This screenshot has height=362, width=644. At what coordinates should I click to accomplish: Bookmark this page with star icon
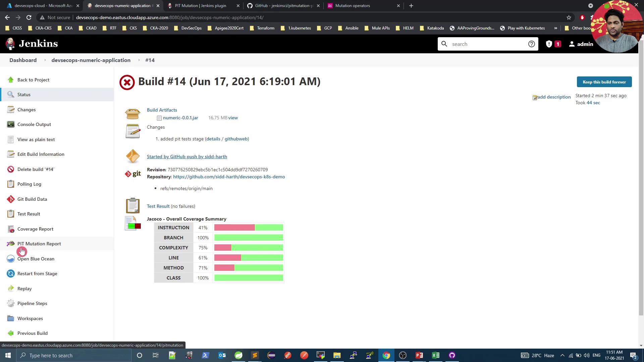click(569, 17)
